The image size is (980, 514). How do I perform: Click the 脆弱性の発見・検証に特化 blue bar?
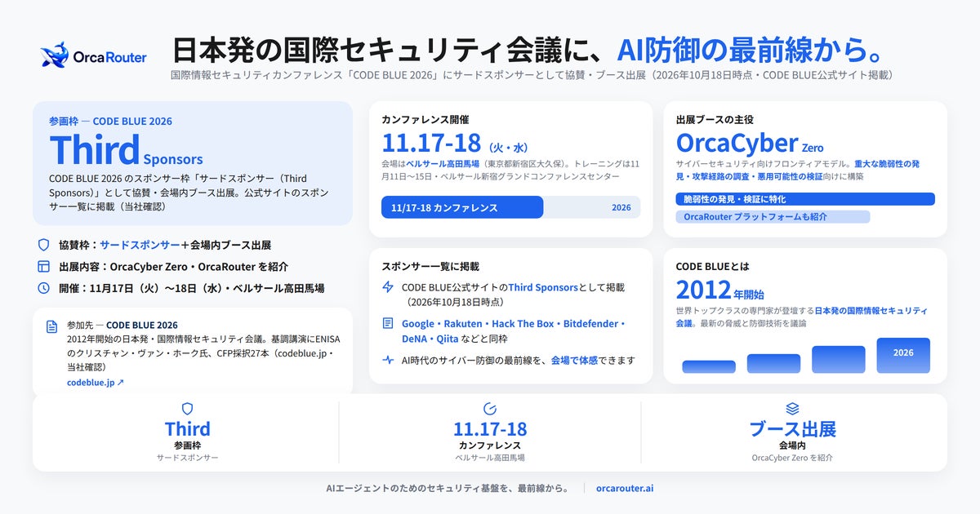click(805, 199)
